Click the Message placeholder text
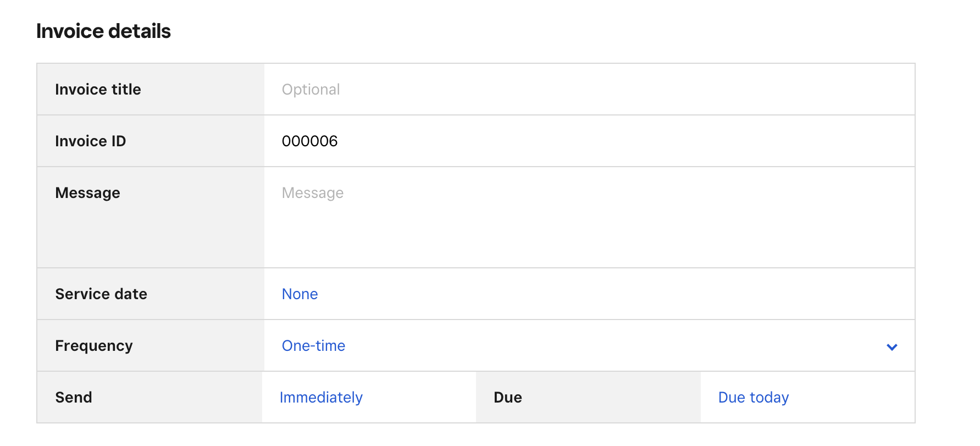The width and height of the screenshot is (980, 446). tap(312, 193)
